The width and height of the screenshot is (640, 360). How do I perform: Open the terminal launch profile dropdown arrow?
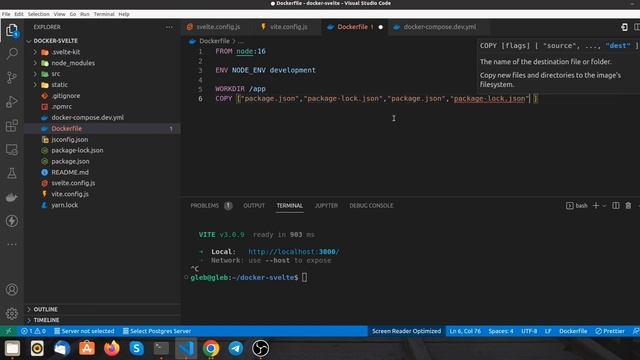point(604,206)
